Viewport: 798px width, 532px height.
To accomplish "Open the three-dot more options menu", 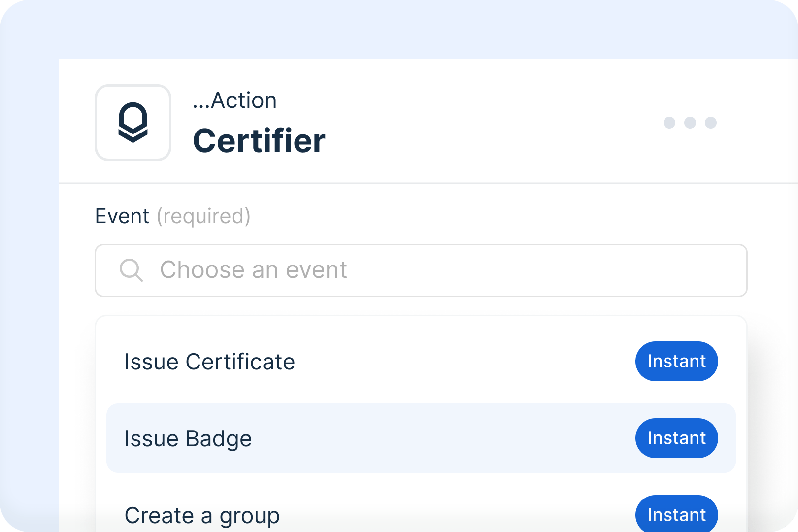I will tap(690, 123).
